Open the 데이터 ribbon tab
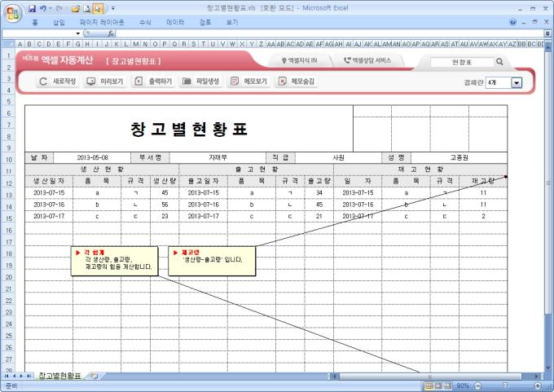 175,22
